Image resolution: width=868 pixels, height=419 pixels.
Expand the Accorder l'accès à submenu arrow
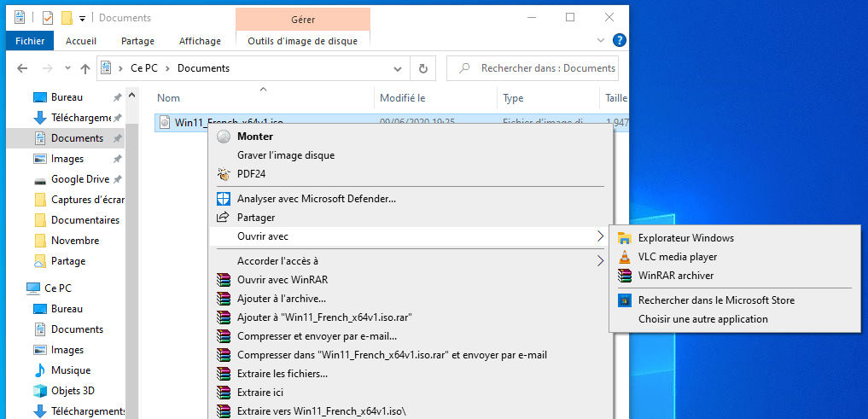pyautogui.click(x=601, y=260)
